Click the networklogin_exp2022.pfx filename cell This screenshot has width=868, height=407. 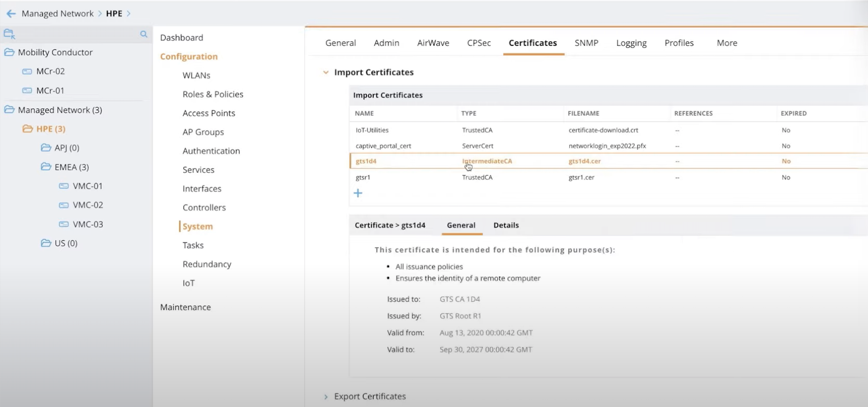(607, 146)
